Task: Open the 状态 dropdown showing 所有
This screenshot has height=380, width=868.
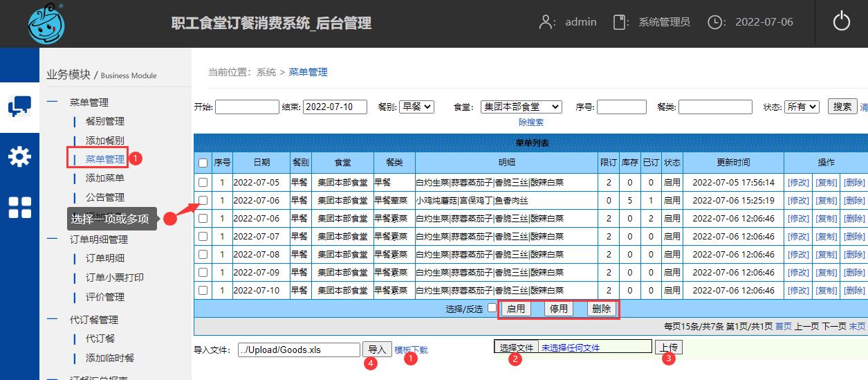Action: [802, 107]
